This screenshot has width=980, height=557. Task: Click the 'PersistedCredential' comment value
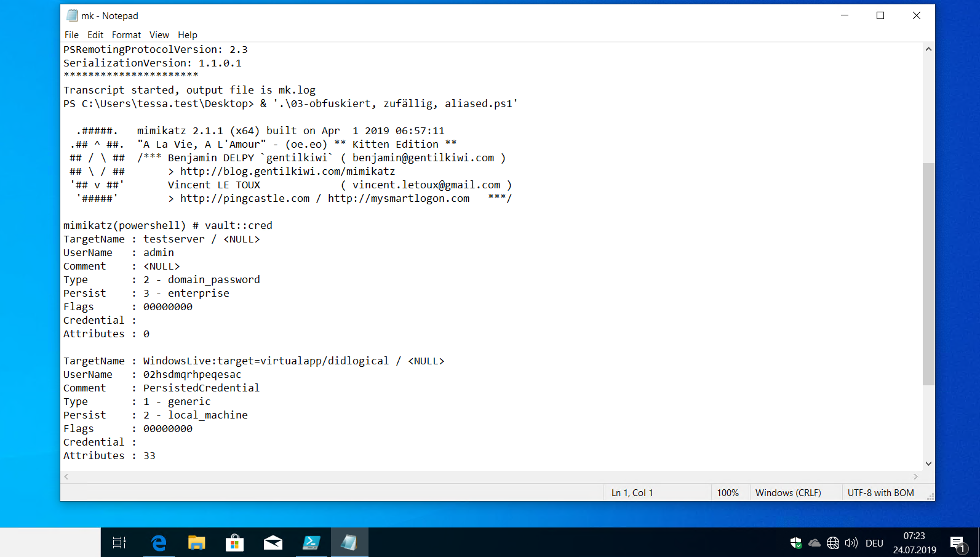point(202,388)
